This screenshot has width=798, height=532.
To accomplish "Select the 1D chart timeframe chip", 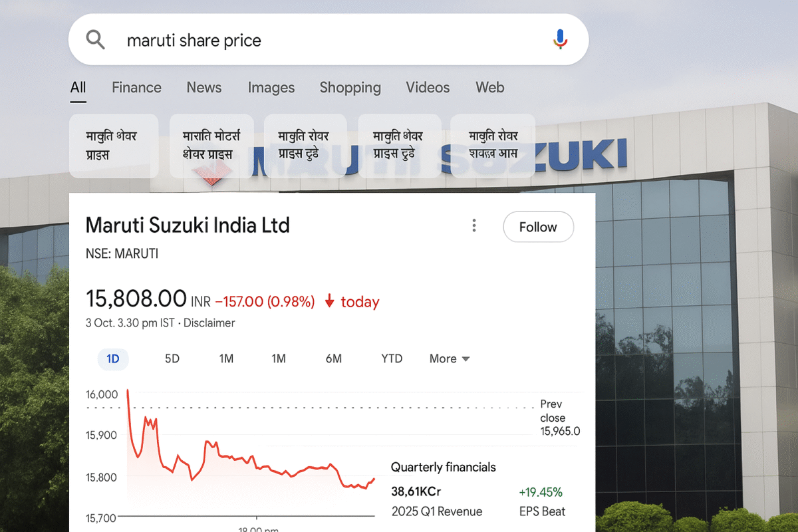I will (x=113, y=358).
